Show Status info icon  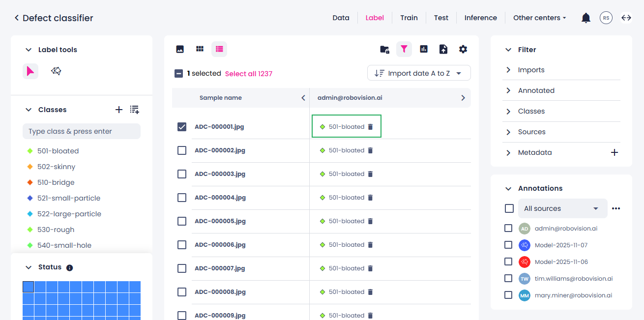click(x=69, y=268)
